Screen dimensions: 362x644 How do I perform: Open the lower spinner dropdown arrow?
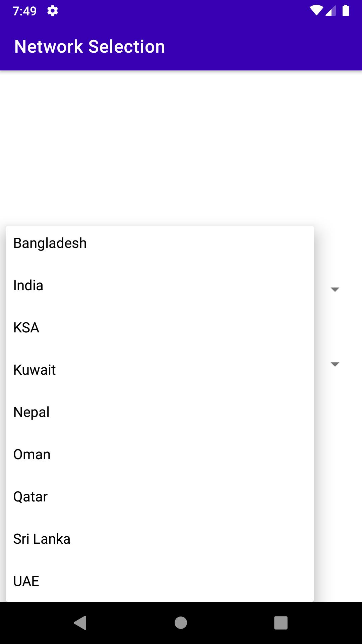pyautogui.click(x=335, y=364)
